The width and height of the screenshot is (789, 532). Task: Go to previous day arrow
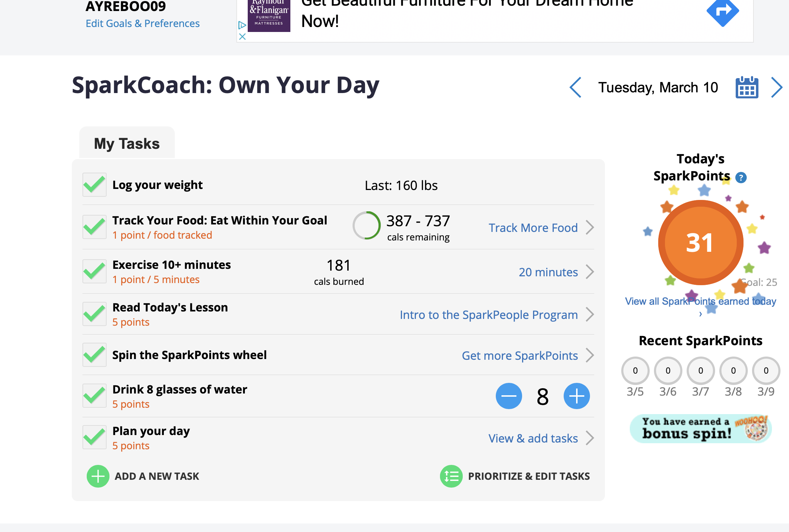pos(575,87)
